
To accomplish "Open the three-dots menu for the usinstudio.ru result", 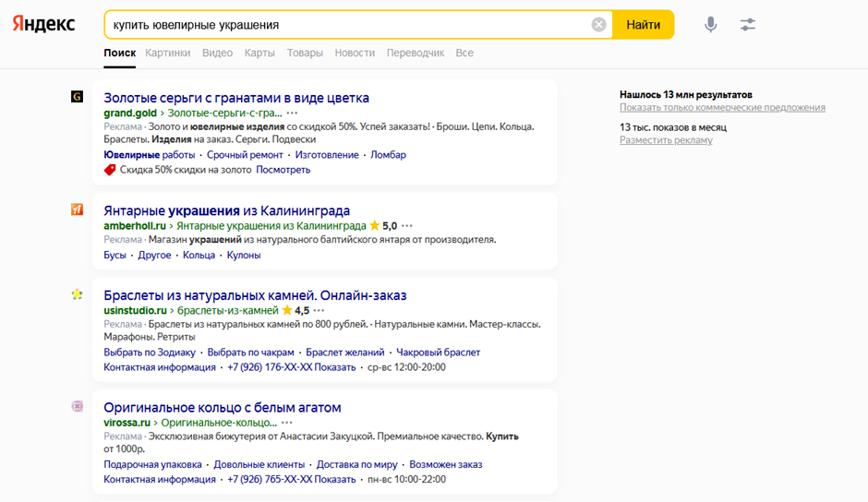I will (x=319, y=310).
